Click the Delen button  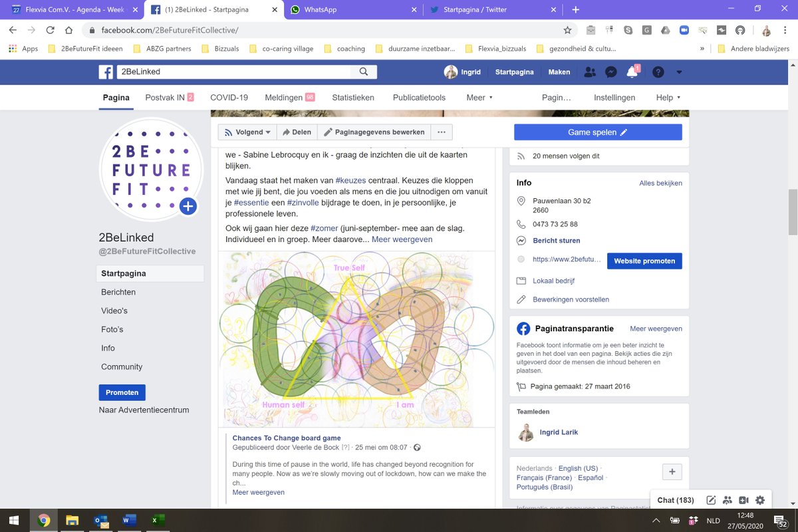click(x=297, y=132)
